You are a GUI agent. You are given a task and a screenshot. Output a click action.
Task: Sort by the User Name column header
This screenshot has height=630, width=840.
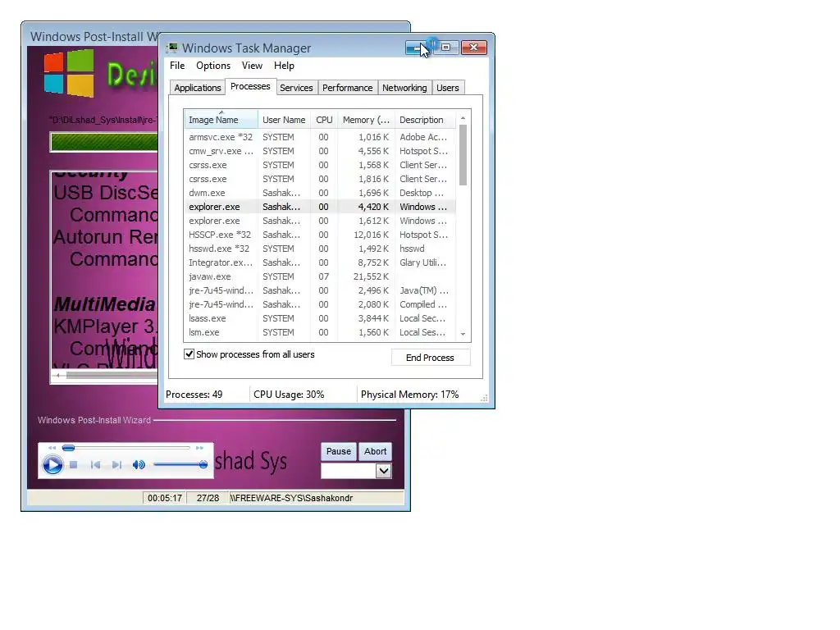pos(284,120)
